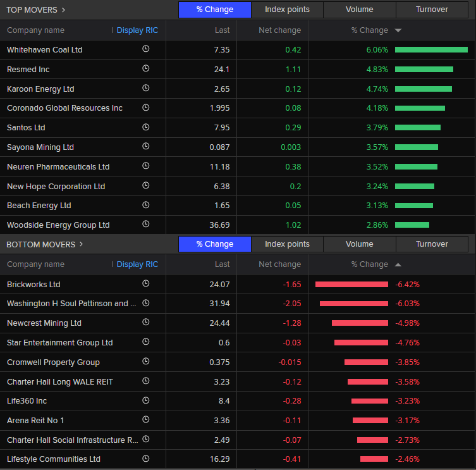Click the clock icon beside Brickworks Ltd
Screen dimensions: 476x470
coord(146,283)
